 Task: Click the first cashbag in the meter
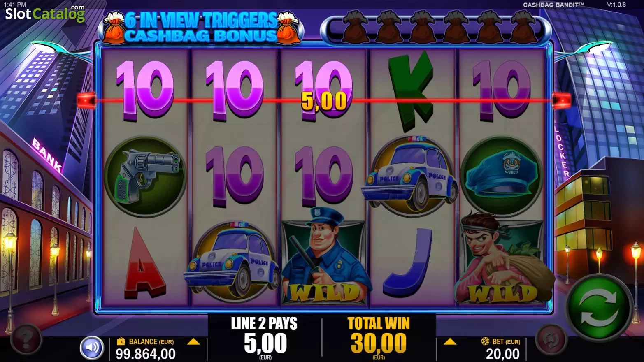click(356, 28)
